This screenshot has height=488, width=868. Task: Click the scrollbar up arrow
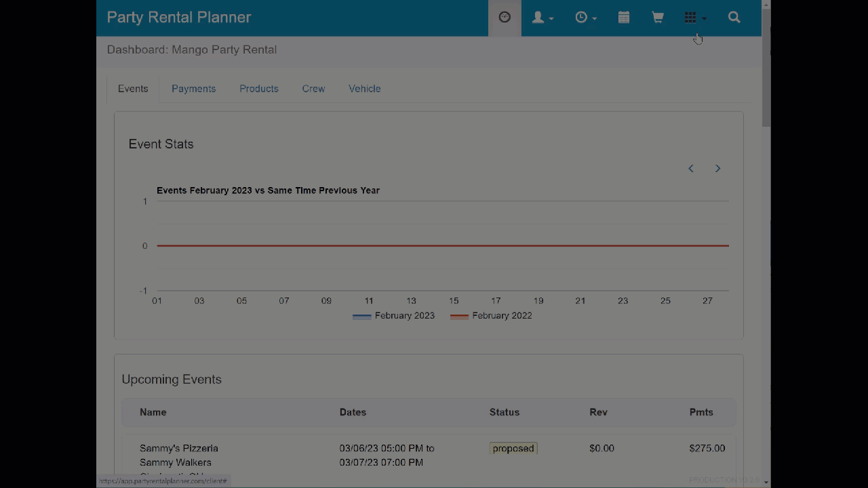point(766,5)
